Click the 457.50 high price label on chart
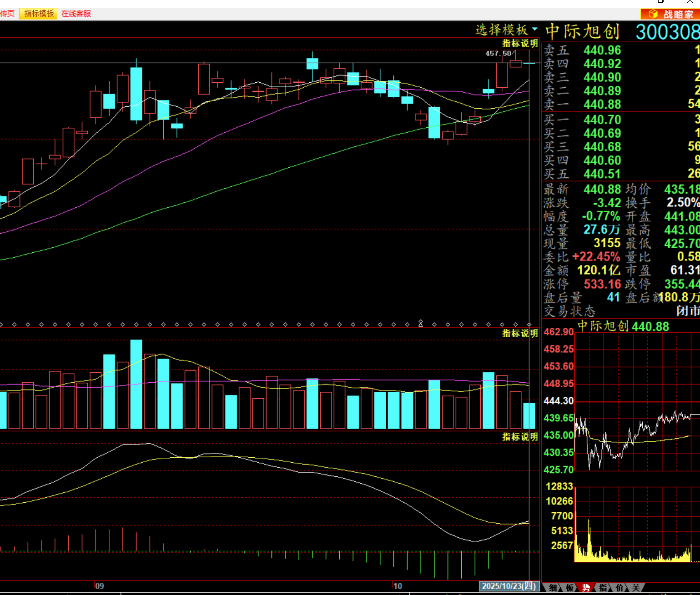The image size is (700, 595). point(498,54)
